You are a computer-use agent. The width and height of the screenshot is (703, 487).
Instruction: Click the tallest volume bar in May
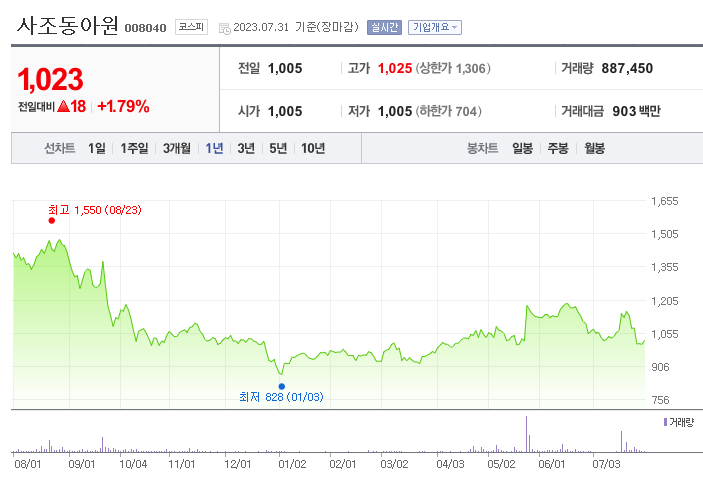pyautogui.click(x=526, y=434)
